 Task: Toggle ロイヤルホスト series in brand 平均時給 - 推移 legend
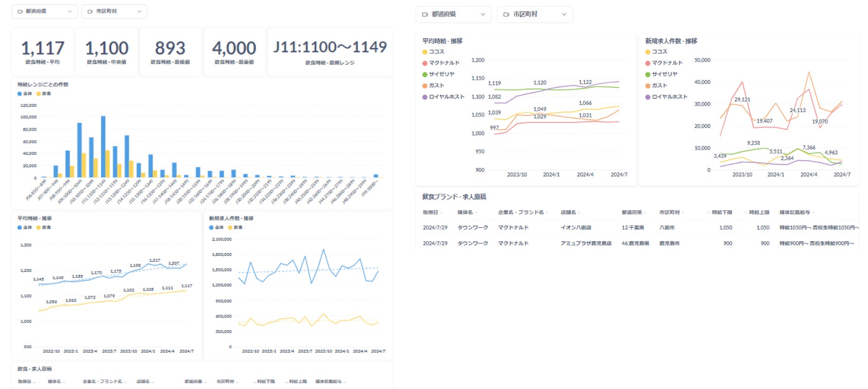443,97
